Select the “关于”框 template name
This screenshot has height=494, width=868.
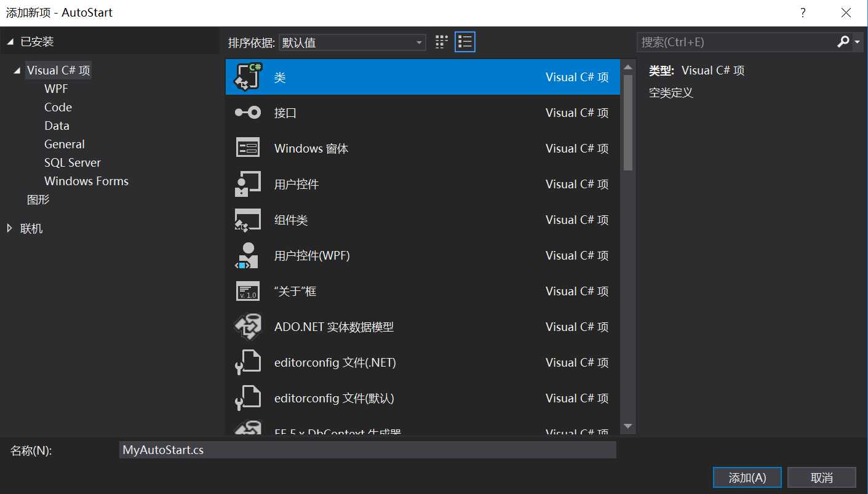pos(295,292)
